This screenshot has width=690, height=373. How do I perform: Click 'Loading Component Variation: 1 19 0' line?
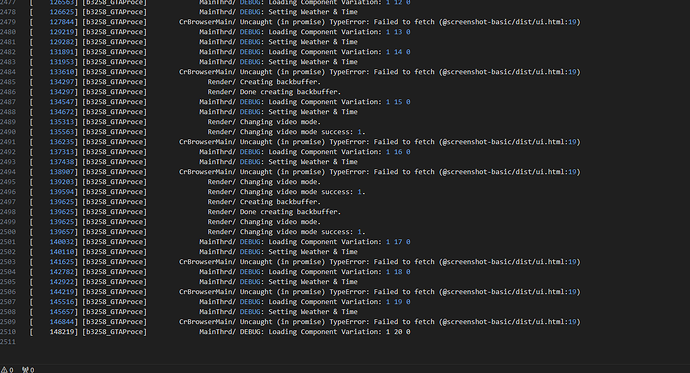point(339,302)
